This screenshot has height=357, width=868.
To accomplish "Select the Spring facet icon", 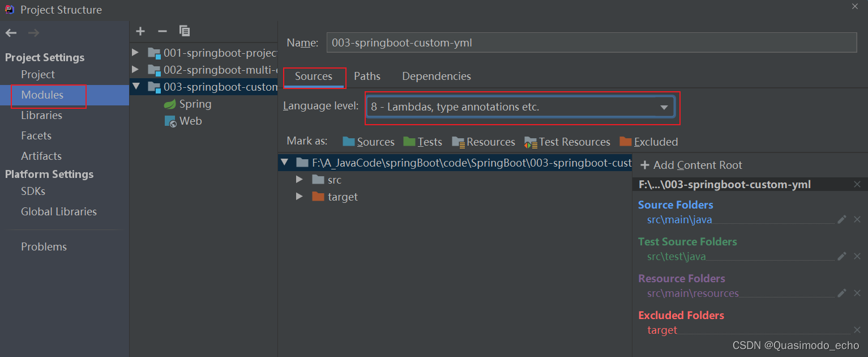I will tap(170, 104).
